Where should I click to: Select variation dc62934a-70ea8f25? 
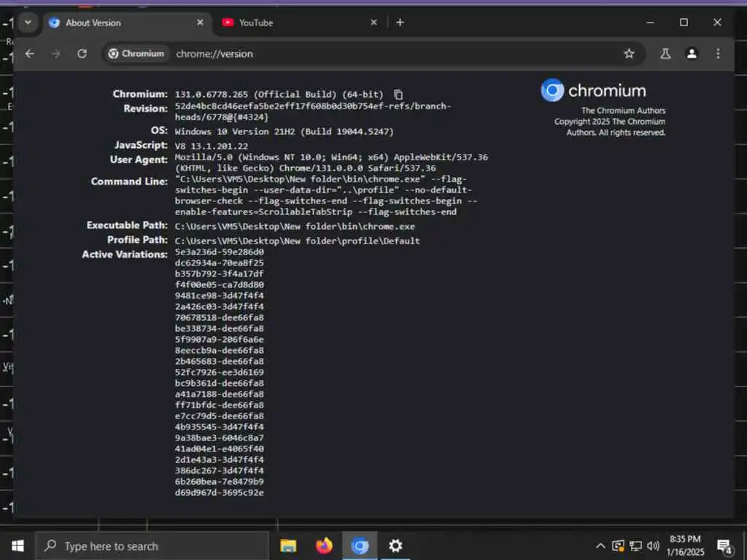click(219, 262)
